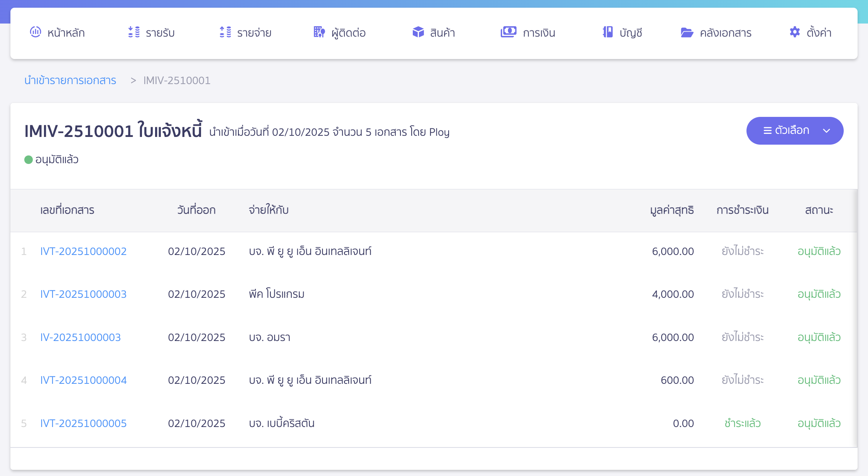Image resolution: width=868 pixels, height=476 pixels.
Task: Open invoice IV-20251000003 for บจ. อมรา
Action: pos(81,337)
